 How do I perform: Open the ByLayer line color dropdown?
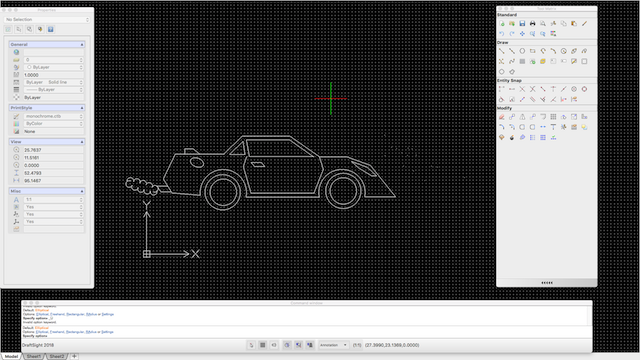(x=53, y=67)
